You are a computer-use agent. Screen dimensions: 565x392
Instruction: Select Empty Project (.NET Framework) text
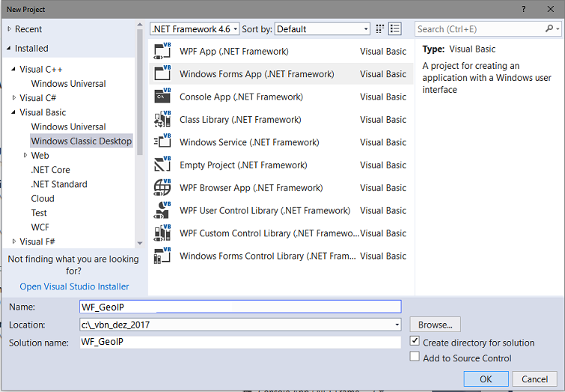coord(243,165)
